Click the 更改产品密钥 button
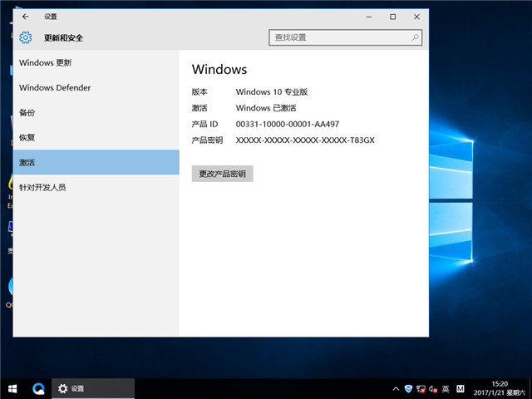This screenshot has height=399, width=532. click(x=222, y=174)
